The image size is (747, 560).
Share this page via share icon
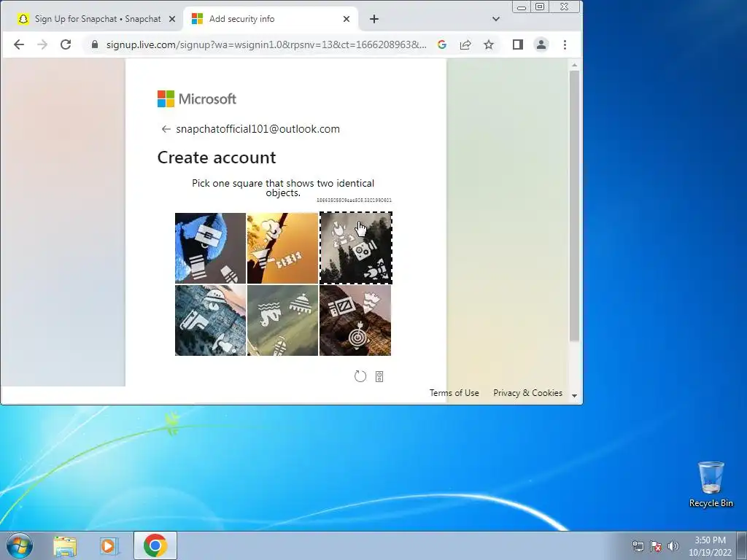(x=465, y=44)
